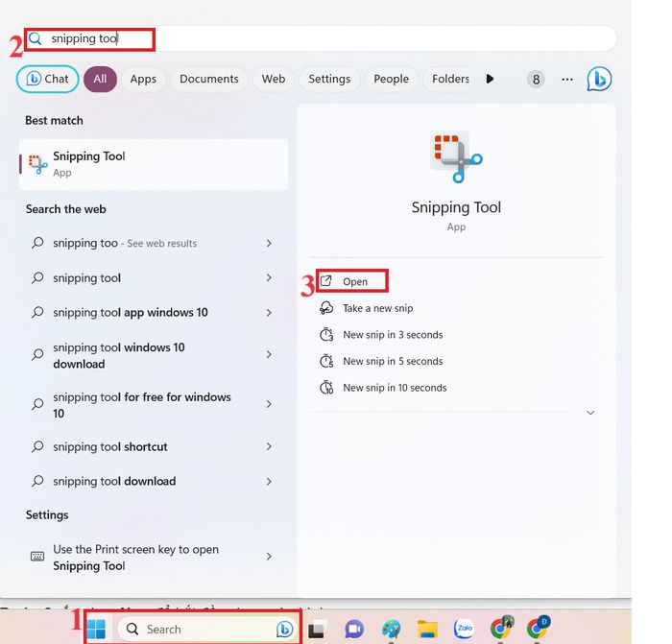Select 'snipping tool windows 10 download' suggestion

tap(119, 355)
